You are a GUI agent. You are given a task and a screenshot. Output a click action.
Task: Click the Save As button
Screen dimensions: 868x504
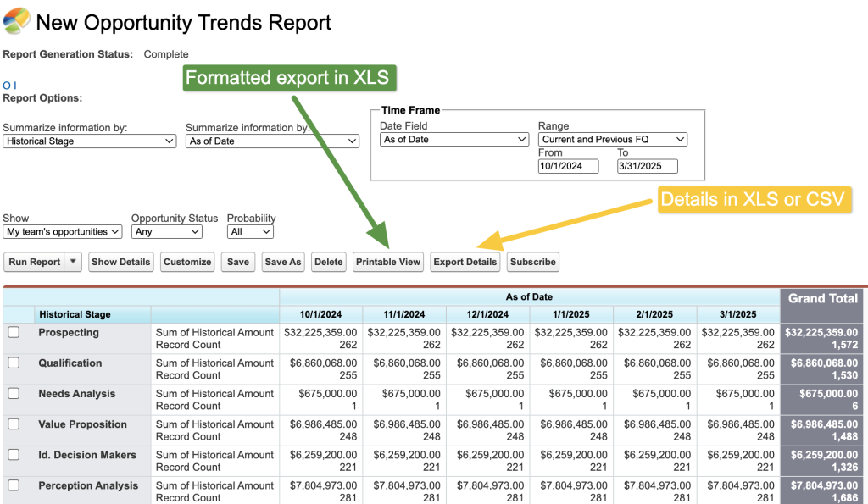click(x=283, y=262)
